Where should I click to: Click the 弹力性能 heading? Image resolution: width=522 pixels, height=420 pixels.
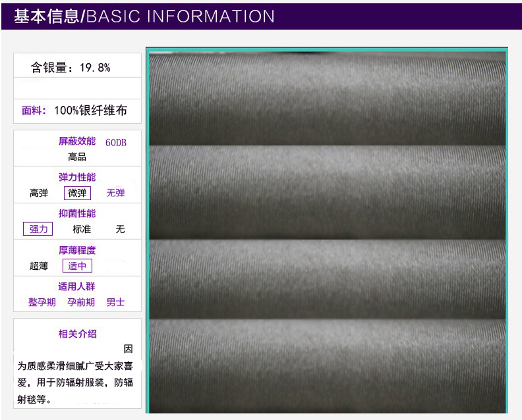click(x=77, y=177)
